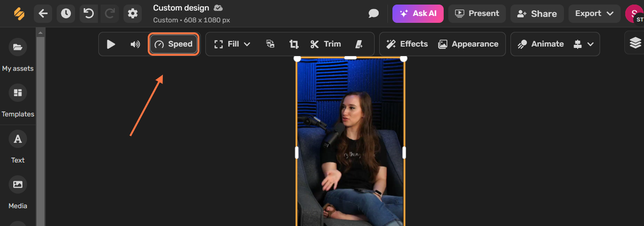Open Templates in sidebar
Screen dimensions: 644x226
tap(18, 101)
